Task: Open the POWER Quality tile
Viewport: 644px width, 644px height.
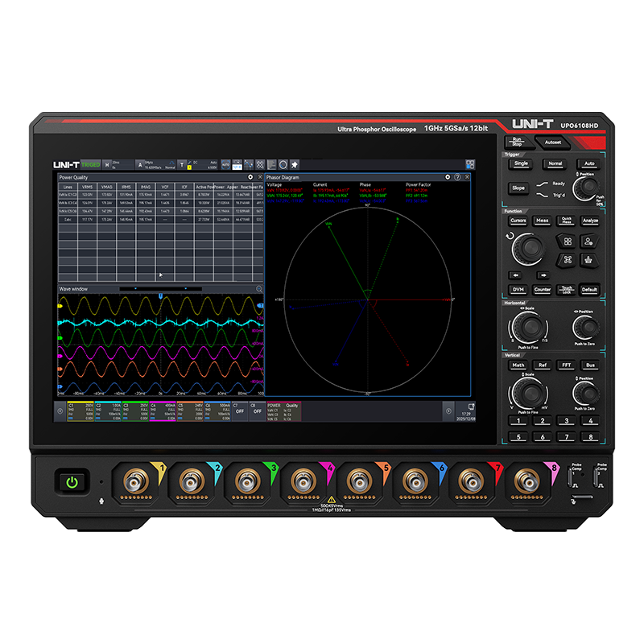Action: click(x=283, y=411)
